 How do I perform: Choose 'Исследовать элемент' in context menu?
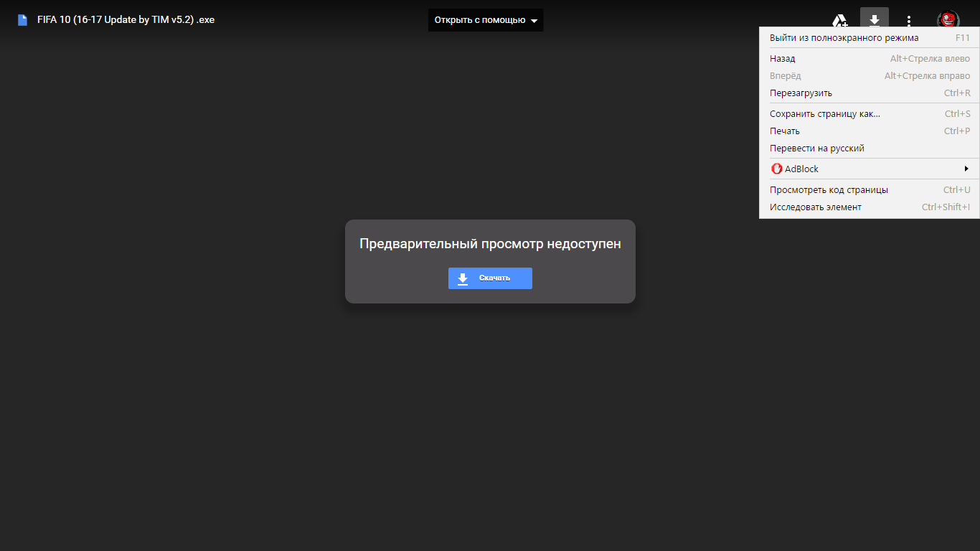tap(870, 207)
